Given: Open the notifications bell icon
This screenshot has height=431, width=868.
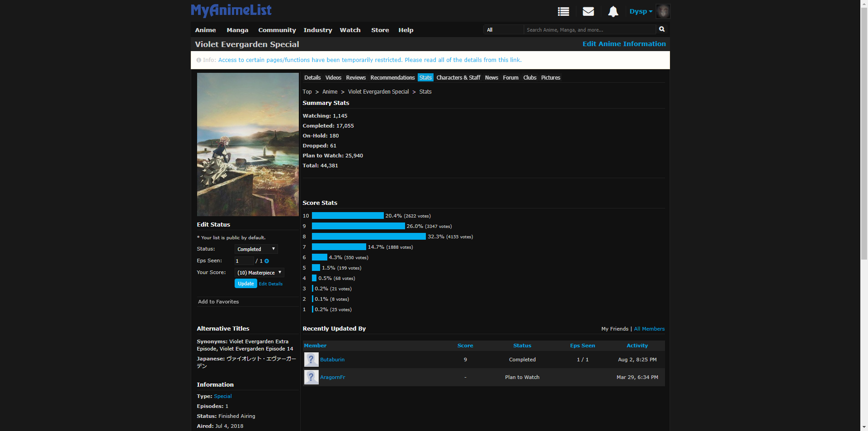Looking at the screenshot, I should click(613, 12).
